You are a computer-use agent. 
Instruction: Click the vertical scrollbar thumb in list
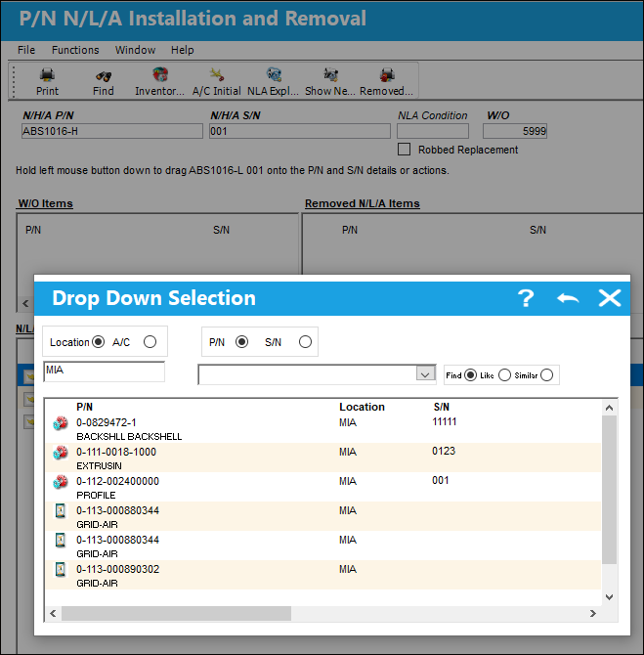click(x=610, y=489)
